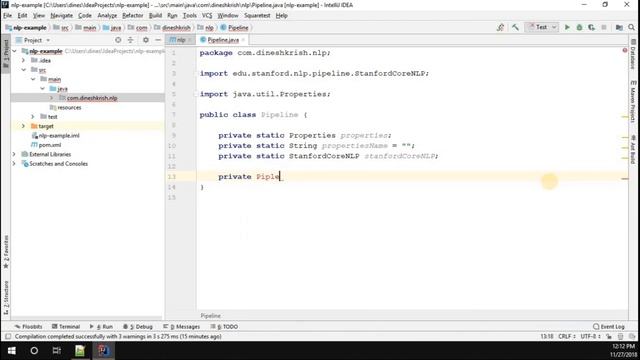
Task: Open the 2: Favorites side tab
Action: coord(6,252)
